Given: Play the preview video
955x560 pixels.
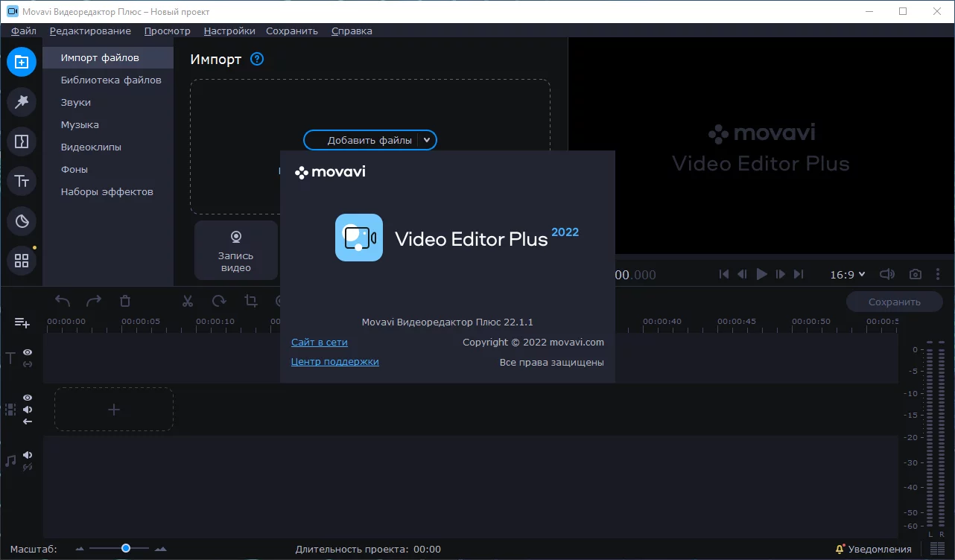Looking at the screenshot, I should point(761,274).
